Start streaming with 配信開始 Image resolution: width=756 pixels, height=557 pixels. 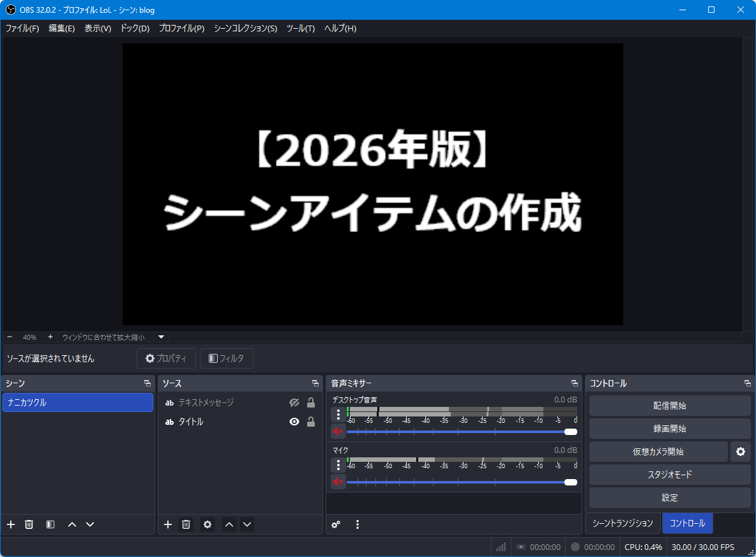coord(669,405)
